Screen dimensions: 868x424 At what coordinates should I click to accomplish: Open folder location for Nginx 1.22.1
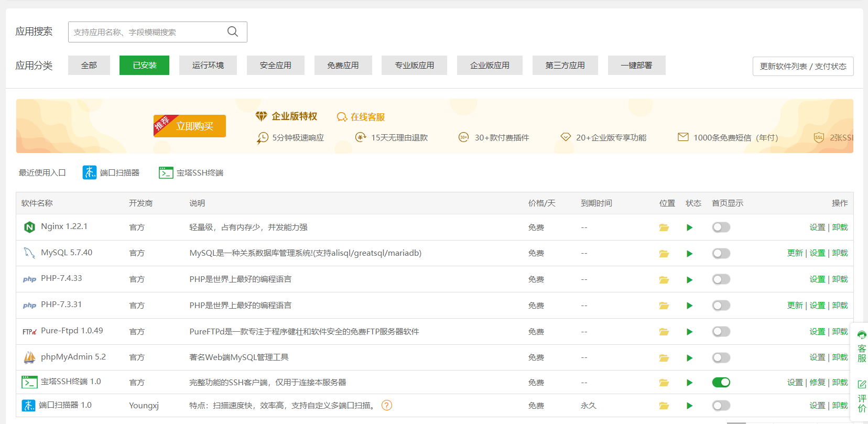pyautogui.click(x=664, y=227)
